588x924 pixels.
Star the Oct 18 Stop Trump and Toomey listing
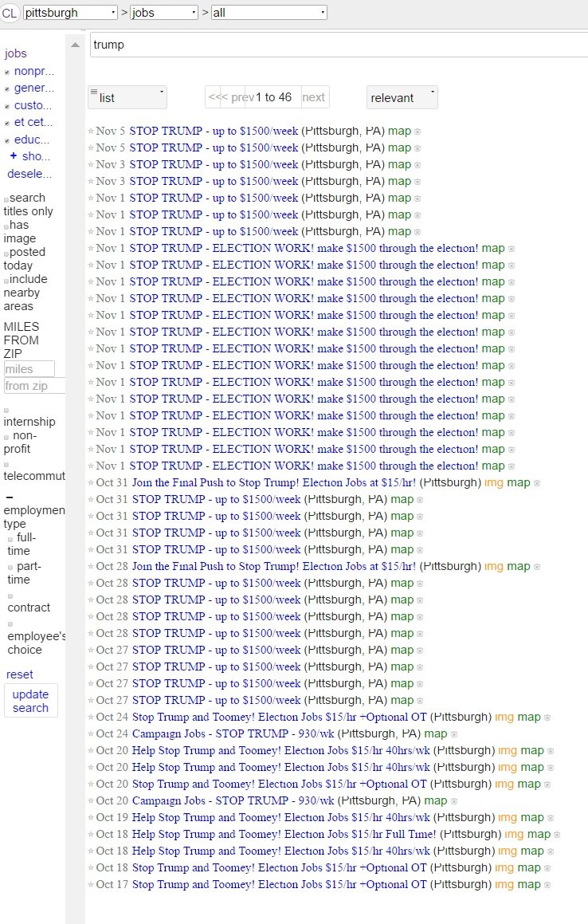point(91,868)
